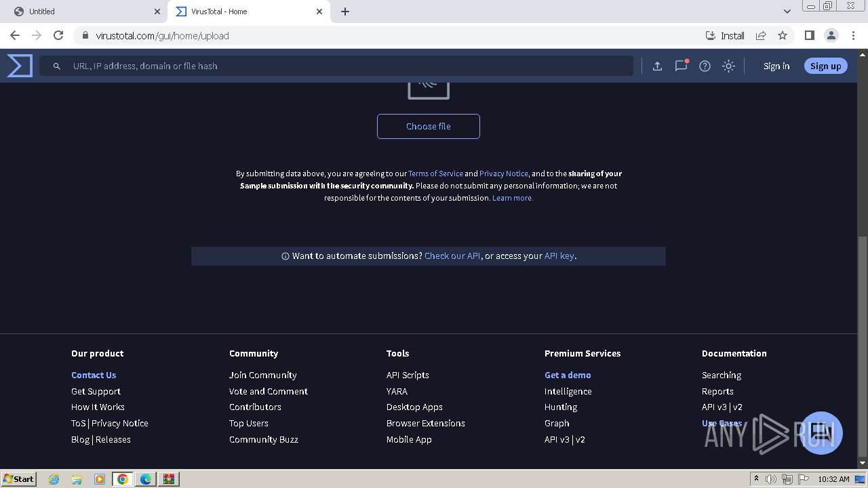Open Graph footer link
The width and height of the screenshot is (868, 488).
[x=557, y=423]
